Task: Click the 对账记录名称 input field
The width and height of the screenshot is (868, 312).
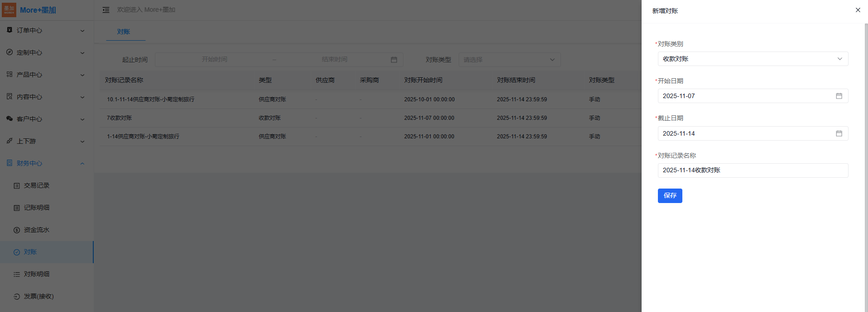Action: 753,170
